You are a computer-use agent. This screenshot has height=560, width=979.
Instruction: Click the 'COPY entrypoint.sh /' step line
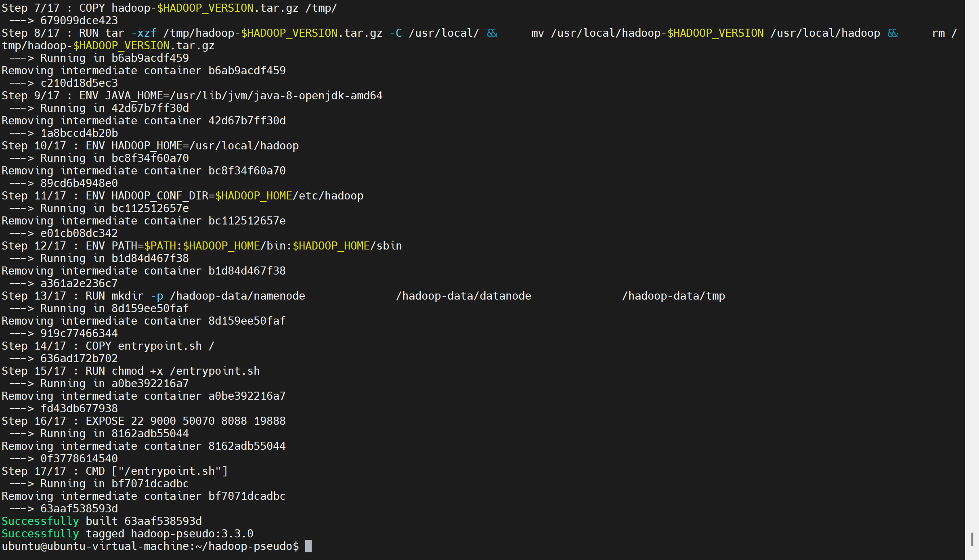click(149, 346)
